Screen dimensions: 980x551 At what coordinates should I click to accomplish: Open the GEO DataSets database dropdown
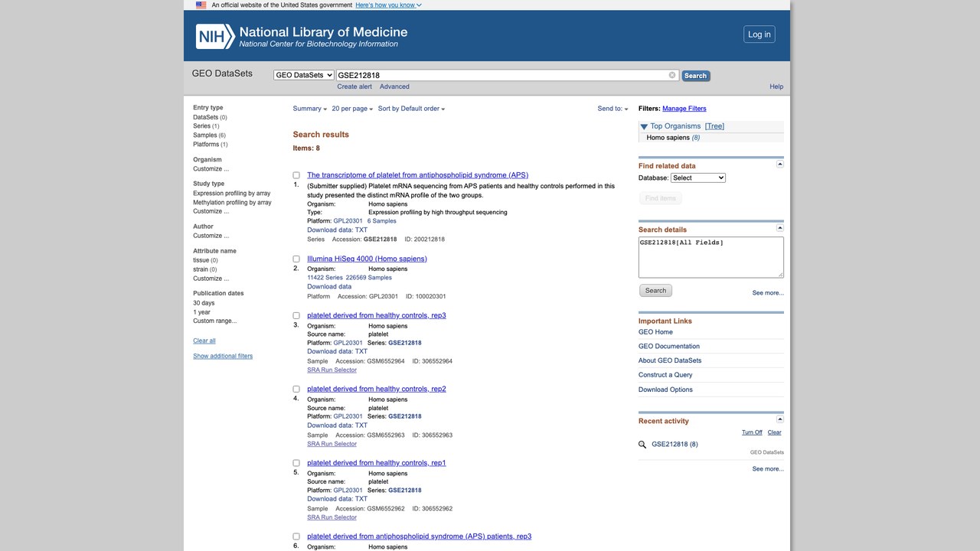(304, 75)
